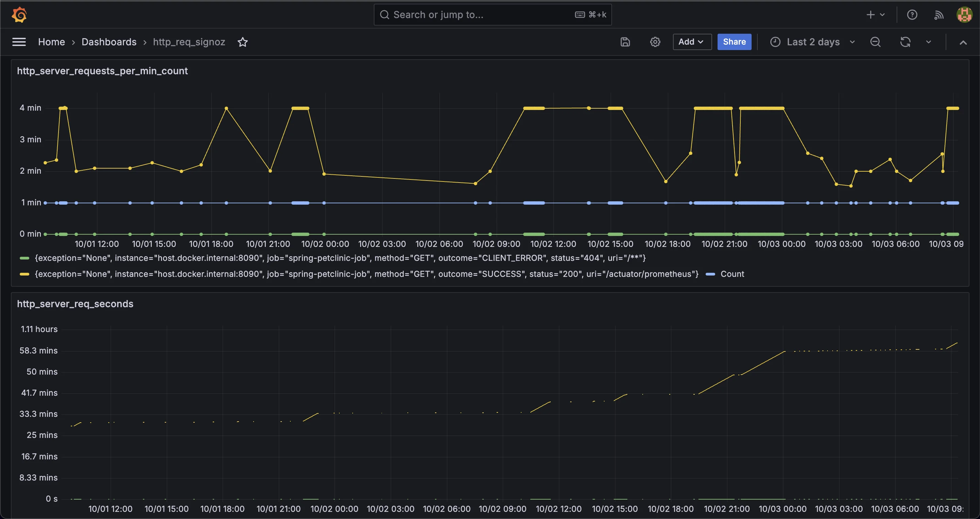Open http_server_req_seconds panel title

[75, 304]
